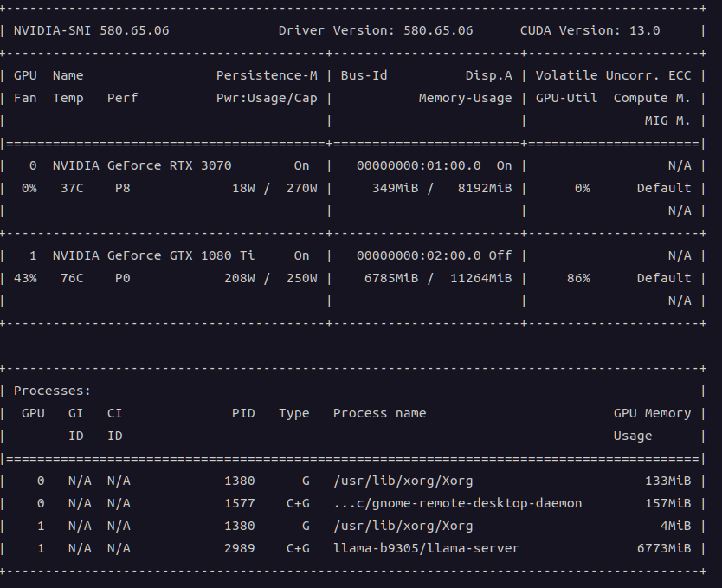Select bus id 00000000:01:00.0
Viewport: 722px width, 588px height.
point(418,165)
